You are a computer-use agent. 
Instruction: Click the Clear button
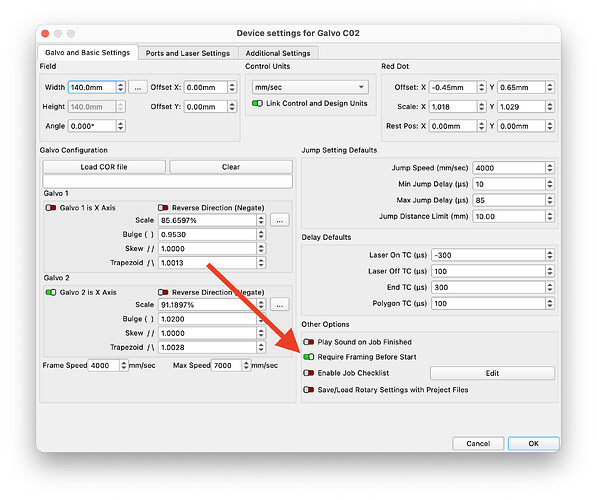[x=231, y=167]
